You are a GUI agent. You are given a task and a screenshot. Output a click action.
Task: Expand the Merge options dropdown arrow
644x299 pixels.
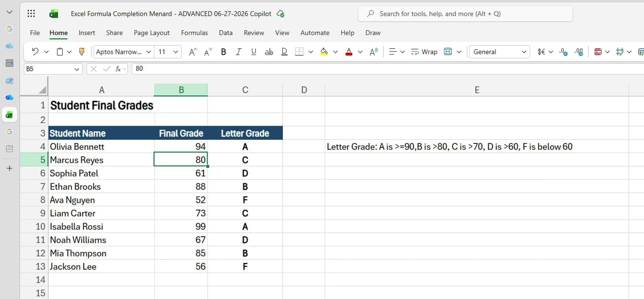click(459, 52)
